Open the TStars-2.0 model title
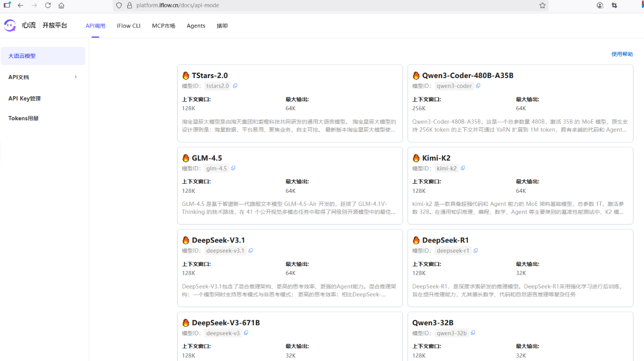The image size is (644, 361). click(210, 76)
